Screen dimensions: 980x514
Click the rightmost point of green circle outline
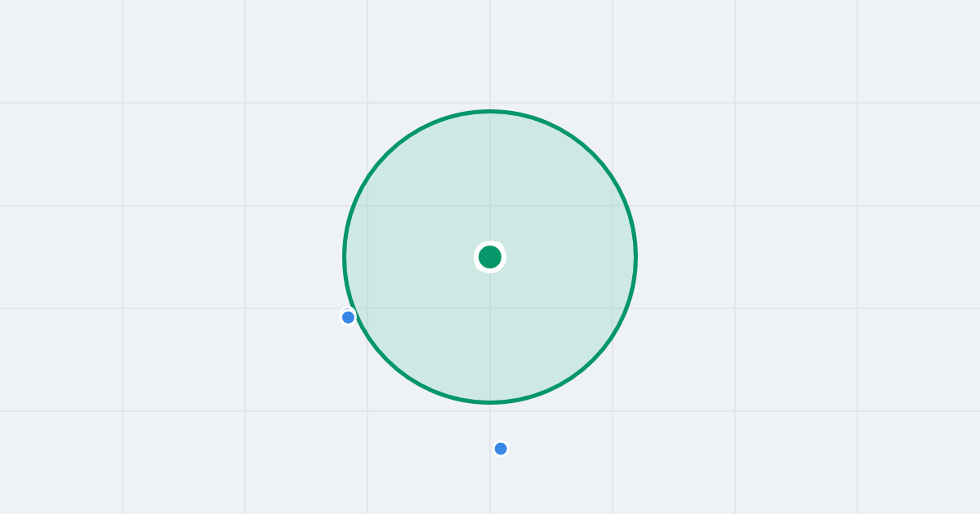point(636,257)
